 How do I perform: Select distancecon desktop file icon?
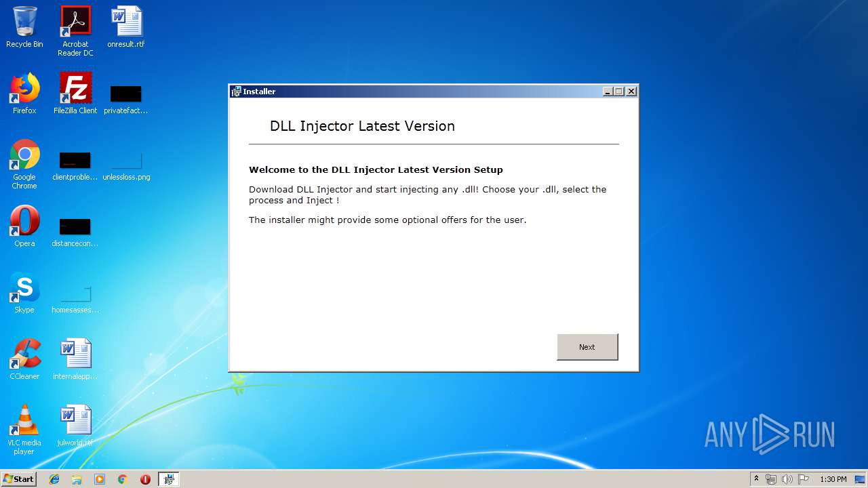75,232
